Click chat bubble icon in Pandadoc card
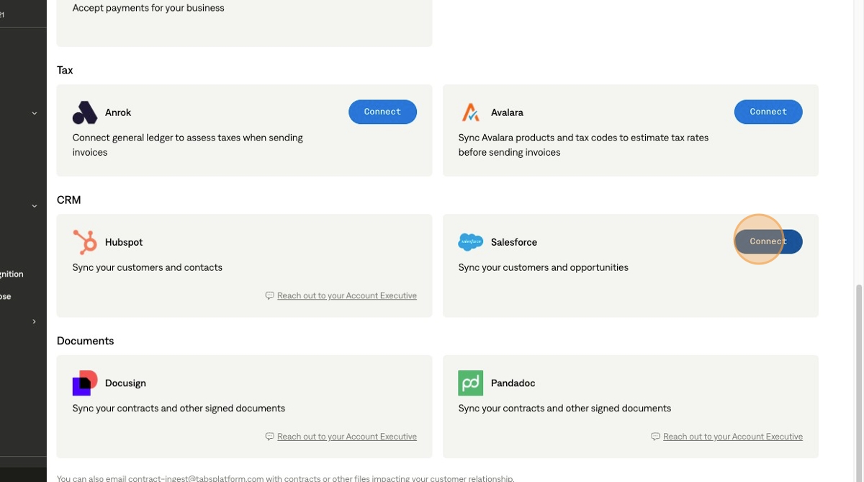Screen dimensions: 864x482 [656, 437]
